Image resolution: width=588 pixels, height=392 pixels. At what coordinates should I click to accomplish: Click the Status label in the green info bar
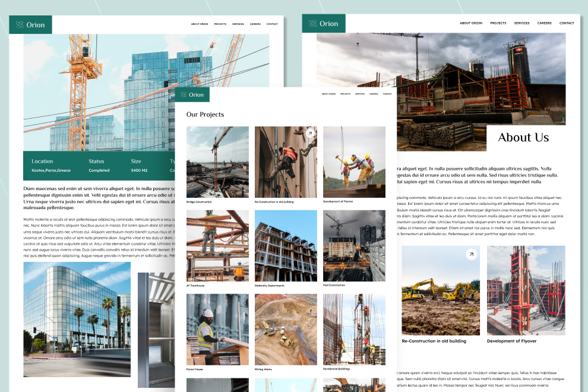coord(96,162)
